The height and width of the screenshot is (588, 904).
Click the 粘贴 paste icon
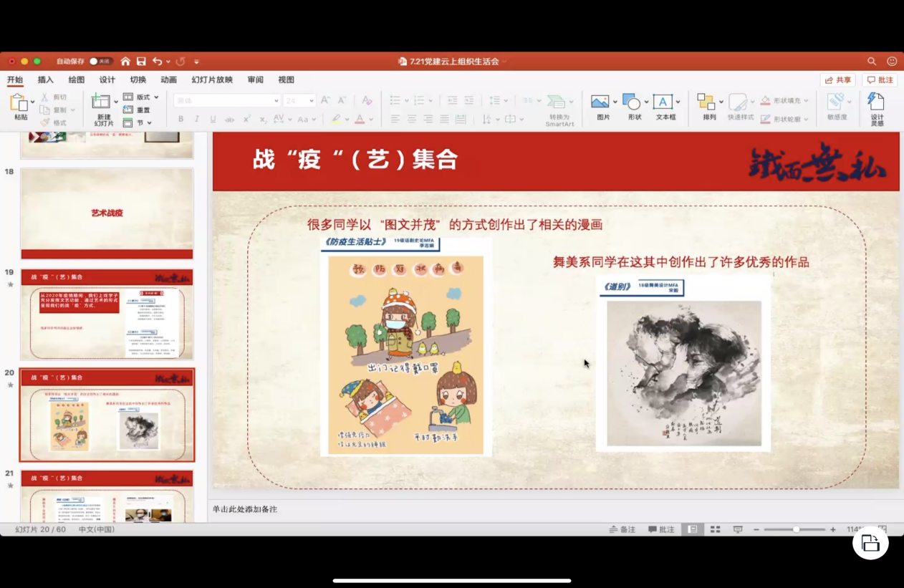[x=19, y=102]
